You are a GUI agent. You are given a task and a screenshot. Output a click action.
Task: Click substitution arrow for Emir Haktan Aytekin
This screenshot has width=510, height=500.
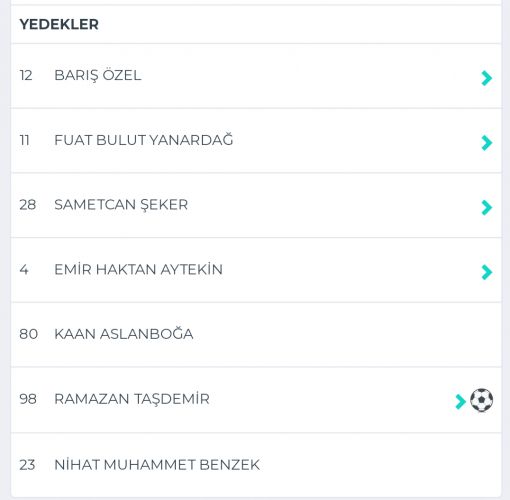point(487,272)
